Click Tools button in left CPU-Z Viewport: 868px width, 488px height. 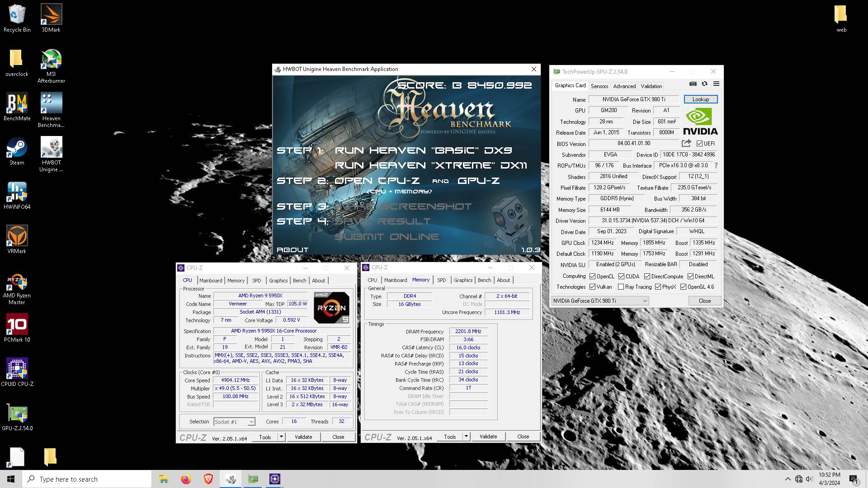pyautogui.click(x=265, y=437)
